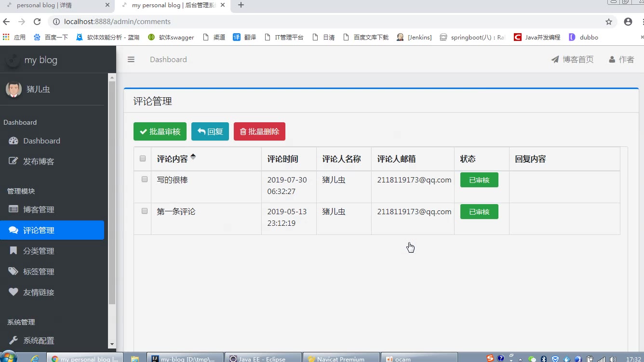Click the red 批量删除 button
644x362 pixels.
[x=259, y=131]
